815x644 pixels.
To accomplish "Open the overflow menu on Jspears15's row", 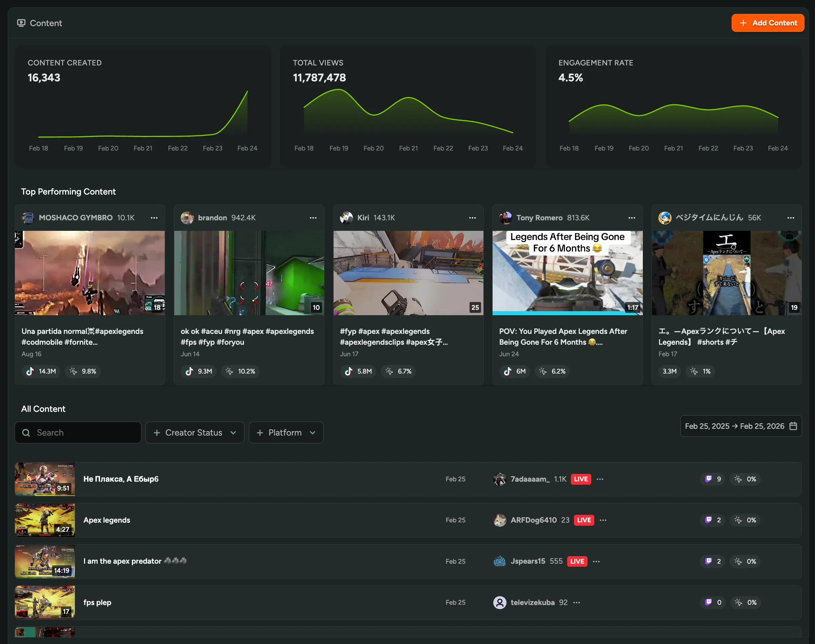I will click(x=596, y=561).
